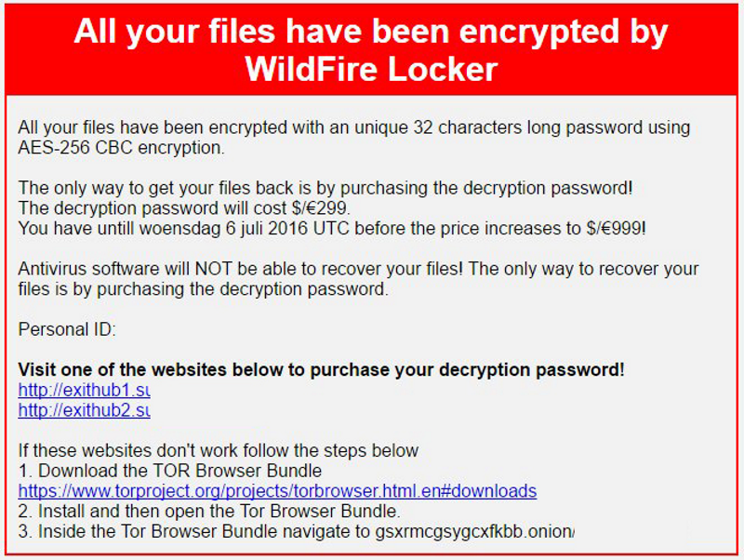Screen dimensions: 744x560
Task: Click the 'AES-256 CBC encryption.' text
Action: click(x=122, y=148)
